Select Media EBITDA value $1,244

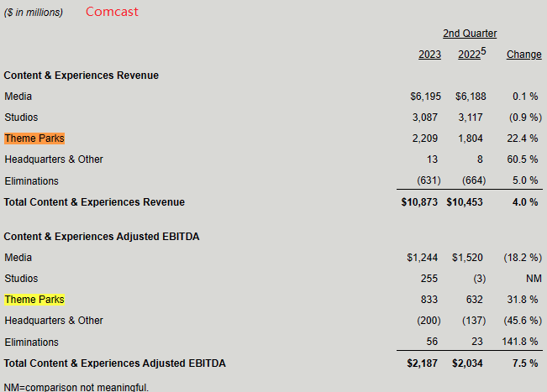pyautogui.click(x=422, y=258)
